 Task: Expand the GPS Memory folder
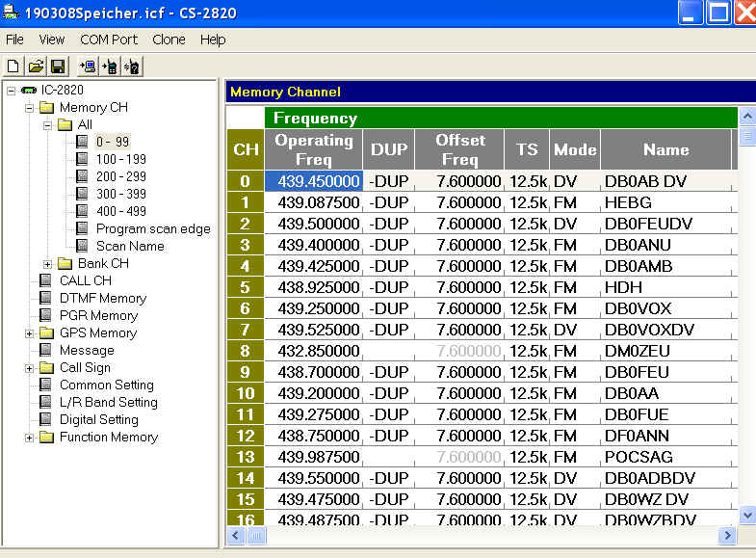tap(29, 332)
